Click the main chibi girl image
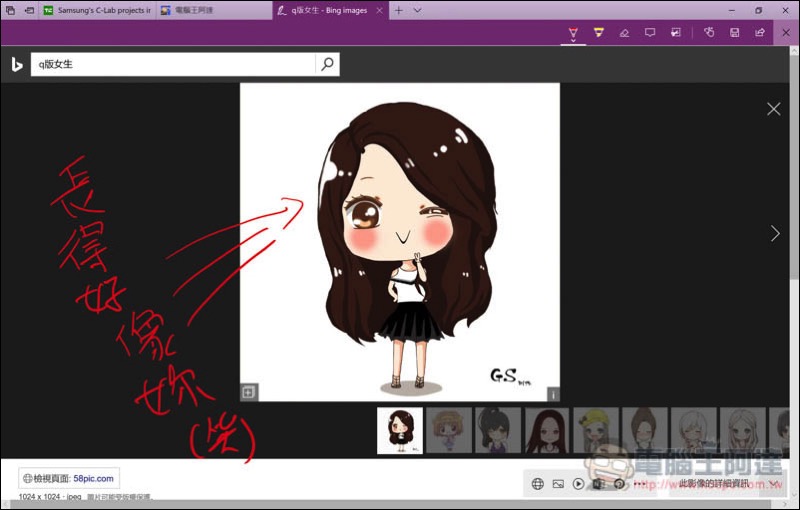This screenshot has height=510, width=800. [x=400, y=242]
